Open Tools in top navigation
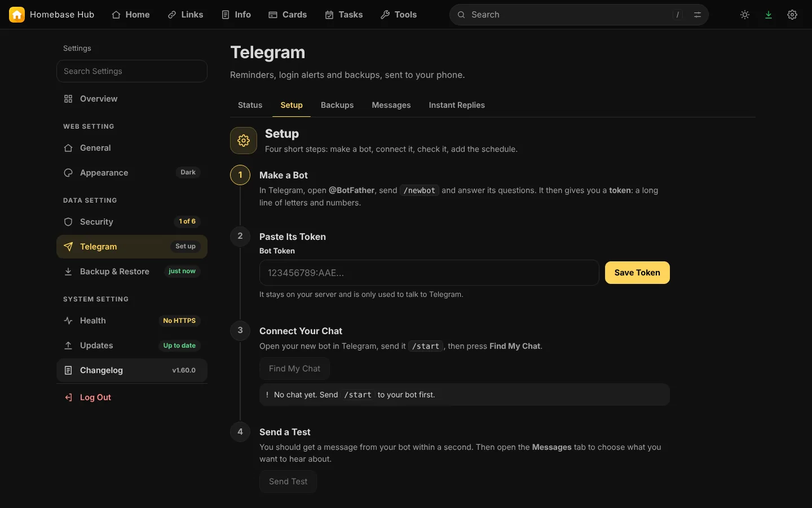The height and width of the screenshot is (508, 812). 399,15
